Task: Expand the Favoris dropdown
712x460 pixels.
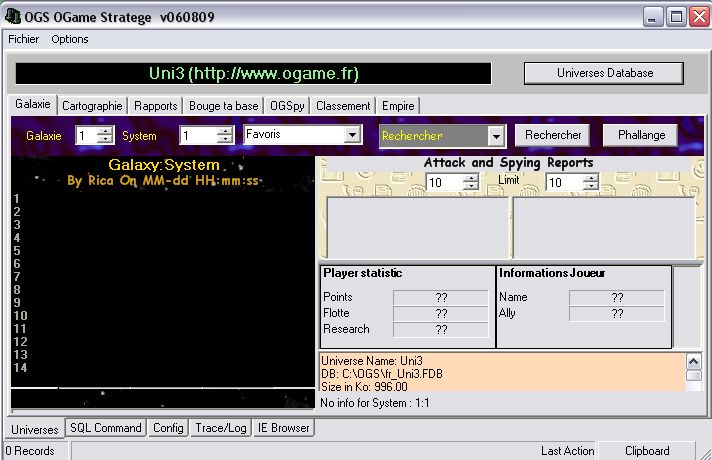Action: pyautogui.click(x=352, y=135)
